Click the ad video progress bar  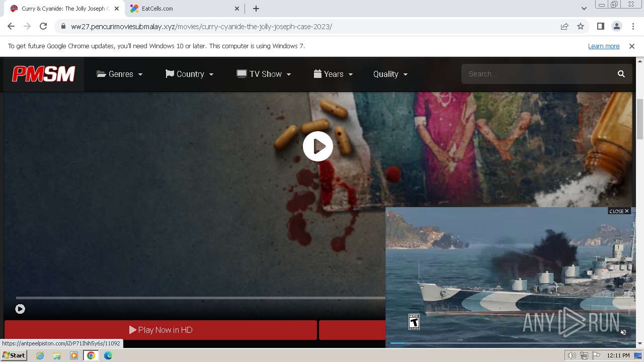pyautogui.click(x=511, y=343)
